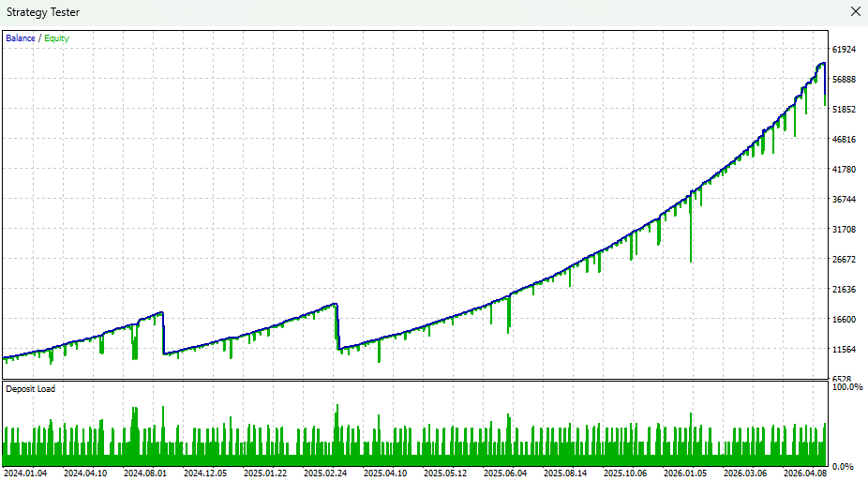The image size is (868, 481).
Task: Click the 0.0% deposit load label
Action: (843, 467)
